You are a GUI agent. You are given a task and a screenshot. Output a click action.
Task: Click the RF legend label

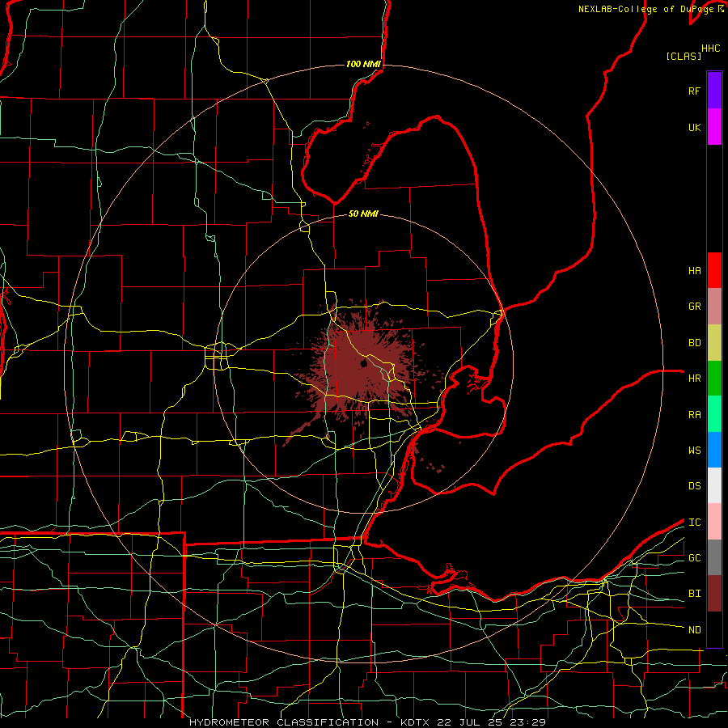pos(694,91)
